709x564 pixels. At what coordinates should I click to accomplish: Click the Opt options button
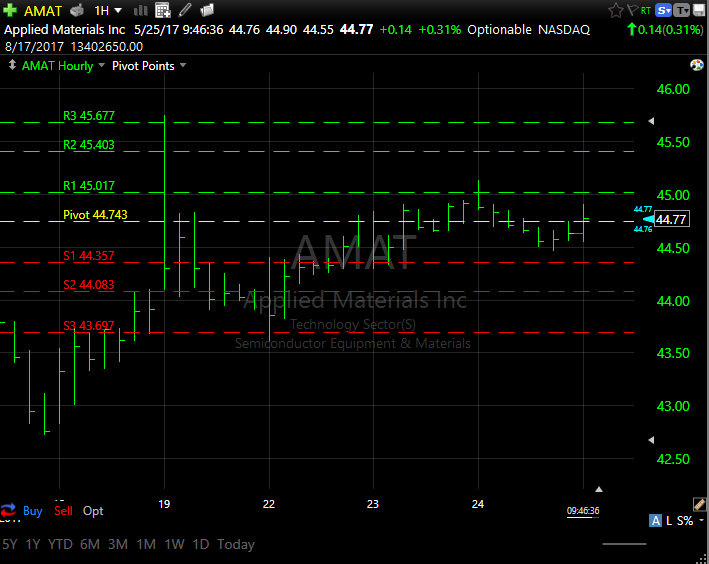pos(93,511)
